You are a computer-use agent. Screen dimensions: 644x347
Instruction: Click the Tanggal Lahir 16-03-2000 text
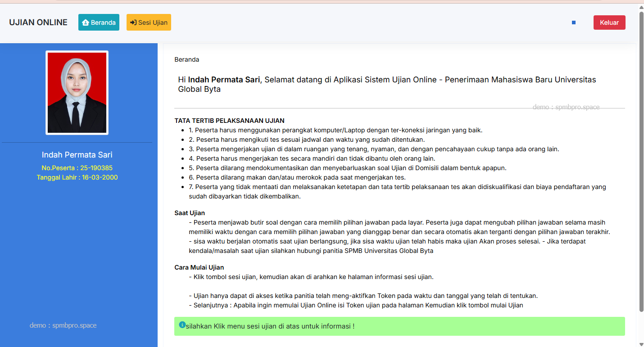[x=77, y=177]
